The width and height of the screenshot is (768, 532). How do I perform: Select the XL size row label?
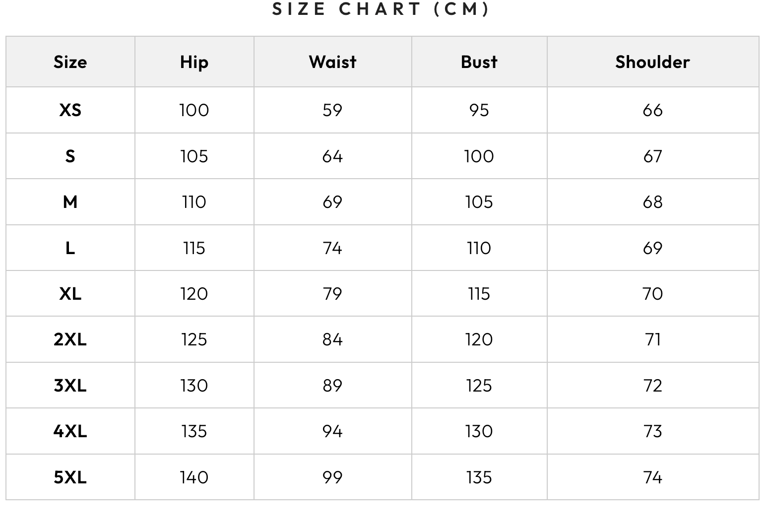coord(70,294)
